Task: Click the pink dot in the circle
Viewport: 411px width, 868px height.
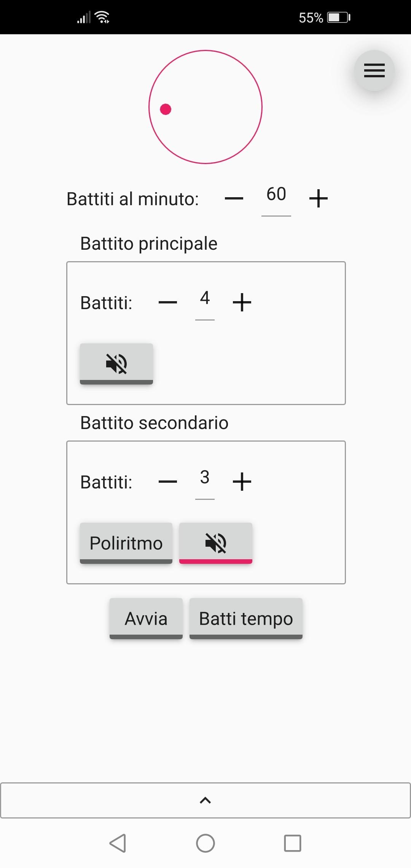Action: [x=166, y=109]
